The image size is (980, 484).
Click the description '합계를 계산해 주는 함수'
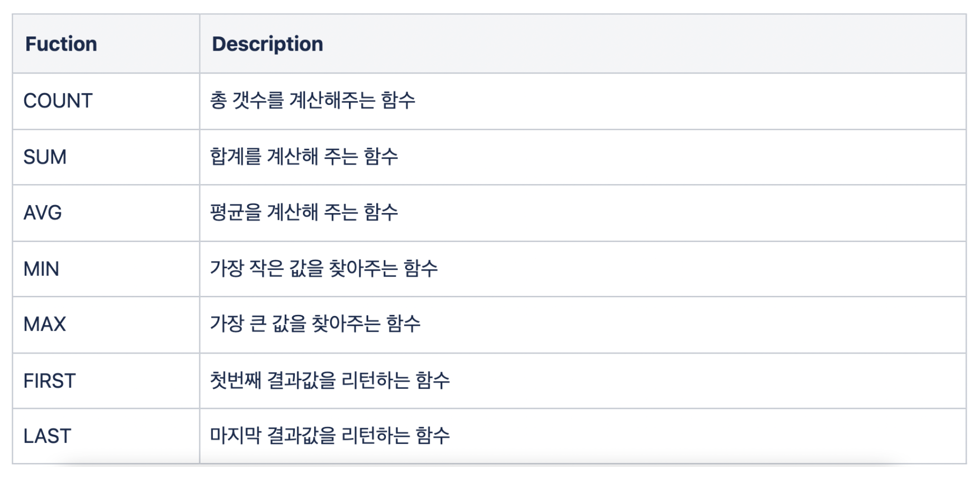coord(304,156)
